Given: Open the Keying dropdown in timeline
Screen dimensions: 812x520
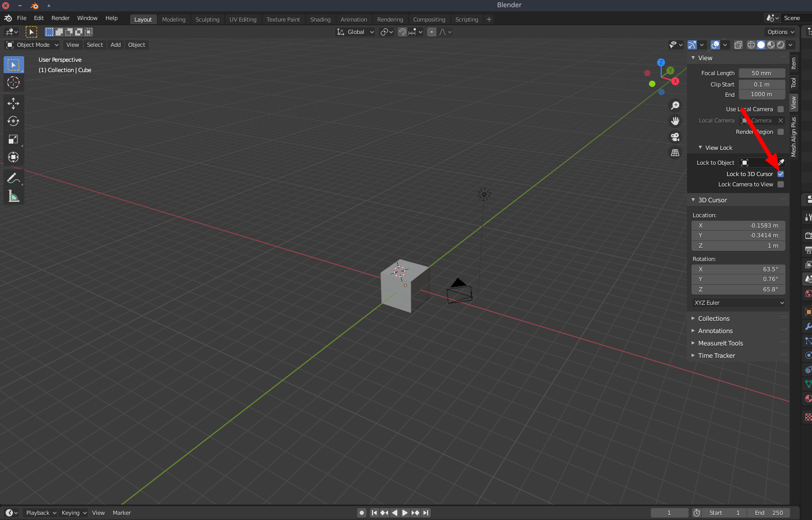Looking at the screenshot, I should pos(74,513).
